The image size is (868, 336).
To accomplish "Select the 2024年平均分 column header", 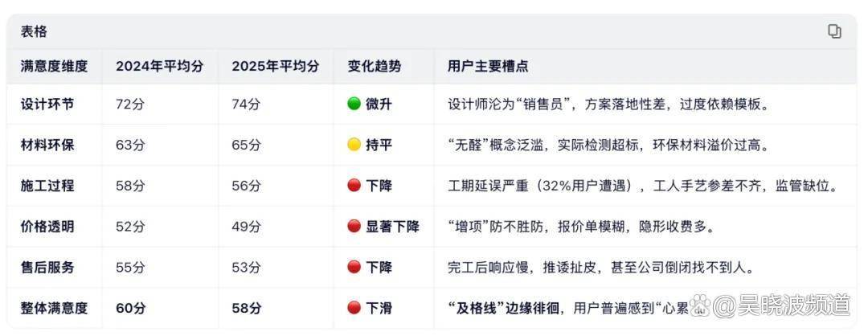I will (159, 67).
